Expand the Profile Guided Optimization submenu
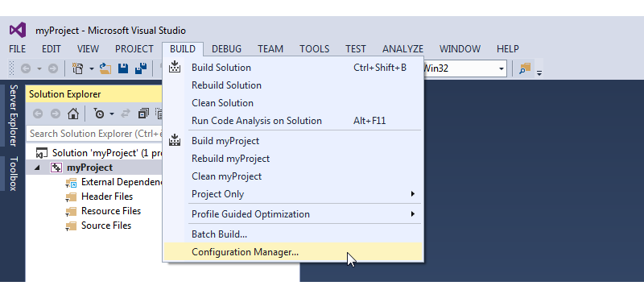The height and width of the screenshot is (298, 644). (x=303, y=214)
